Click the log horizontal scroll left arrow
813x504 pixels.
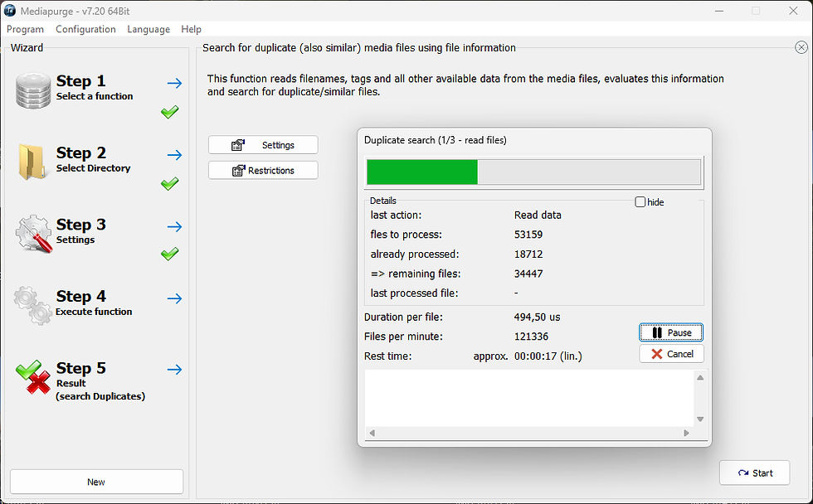[x=372, y=433]
